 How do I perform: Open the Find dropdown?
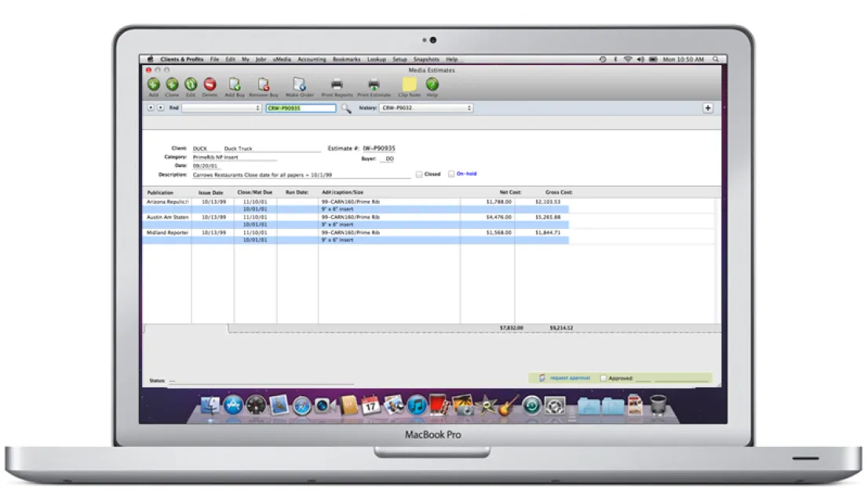[x=221, y=108]
